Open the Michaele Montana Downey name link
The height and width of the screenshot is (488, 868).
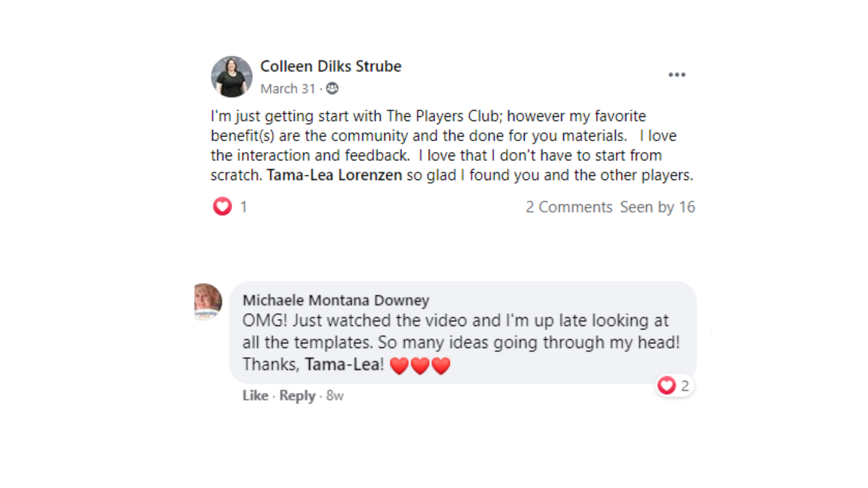[x=336, y=300]
